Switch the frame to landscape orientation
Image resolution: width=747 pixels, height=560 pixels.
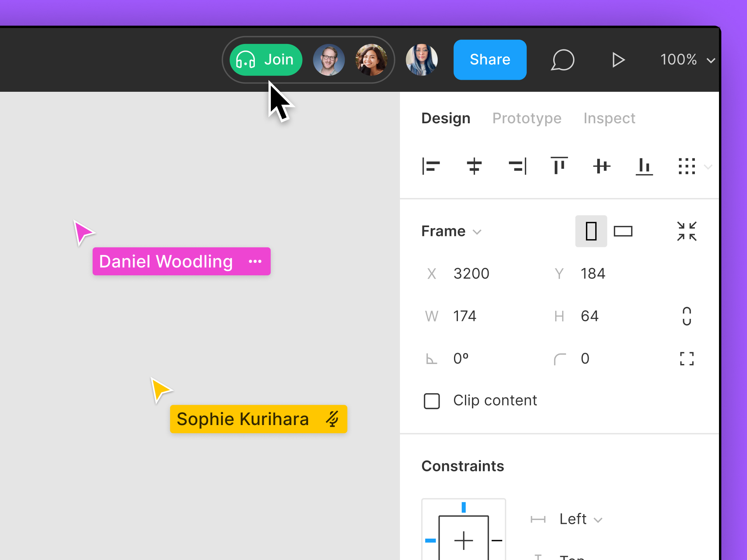623,231
